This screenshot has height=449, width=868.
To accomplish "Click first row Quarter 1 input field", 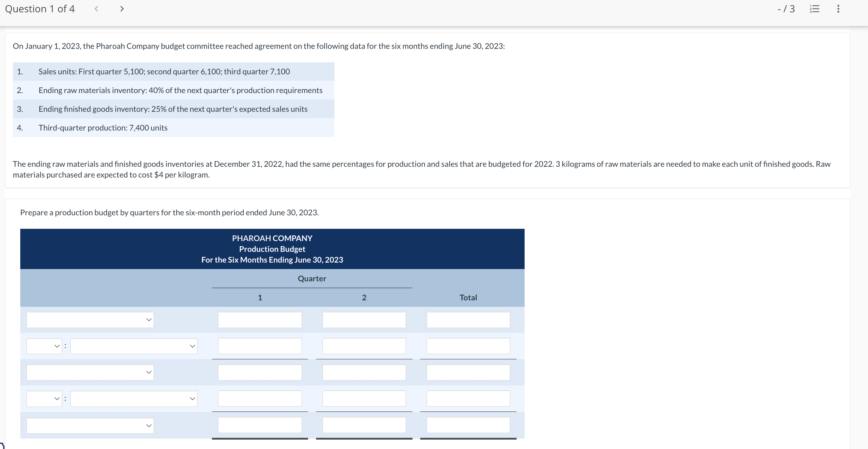I will (x=260, y=320).
